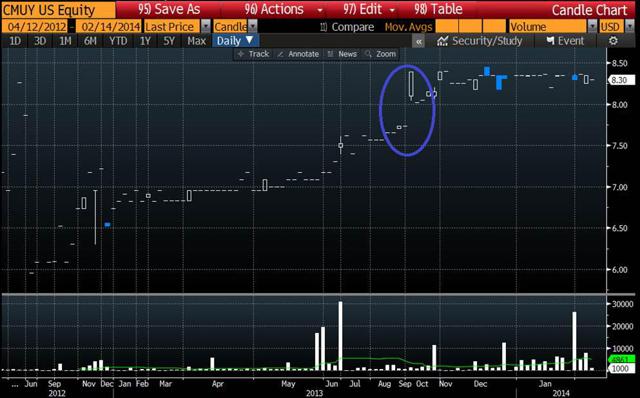The width and height of the screenshot is (640, 398).
Task: Collapse panel with the double-chevron icon
Action: 418,41
